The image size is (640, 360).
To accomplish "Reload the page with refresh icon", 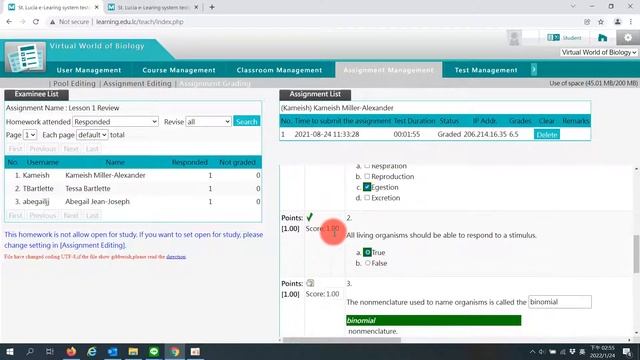I will (36, 22).
